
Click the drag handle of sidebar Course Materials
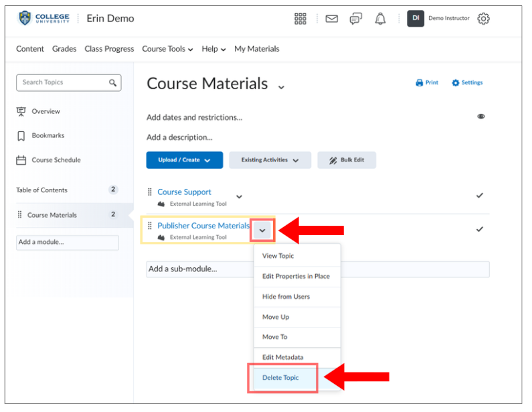pyautogui.click(x=19, y=214)
